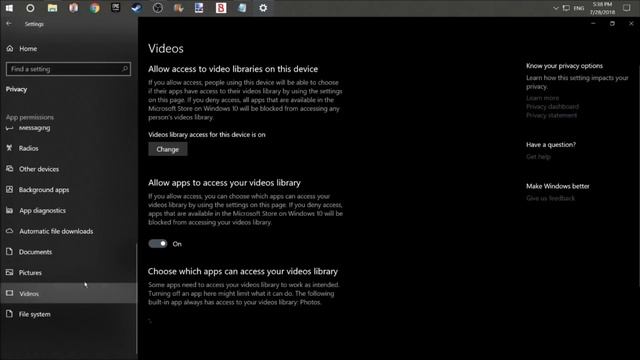The height and width of the screenshot is (360, 640).
Task: Open Cortana search circle in taskbar
Action: click(30, 8)
